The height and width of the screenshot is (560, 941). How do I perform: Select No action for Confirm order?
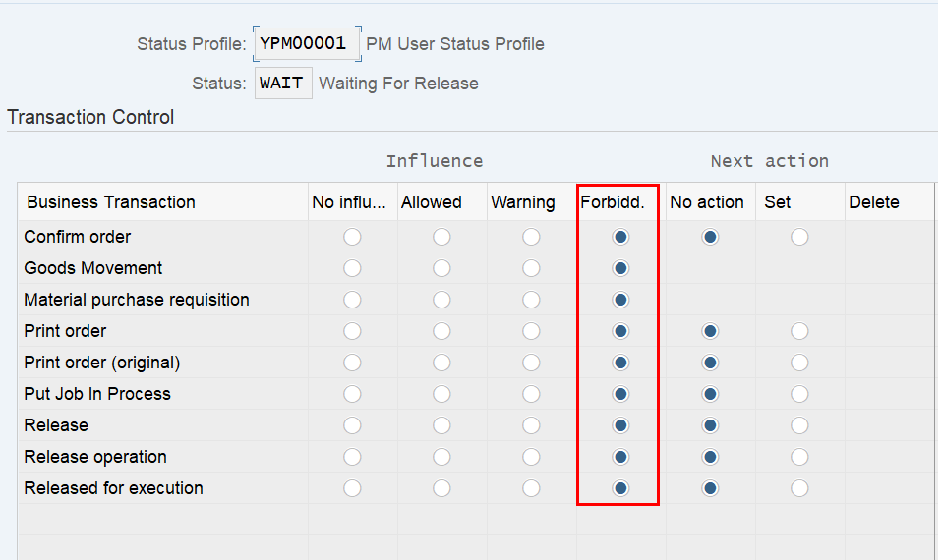pos(710,237)
